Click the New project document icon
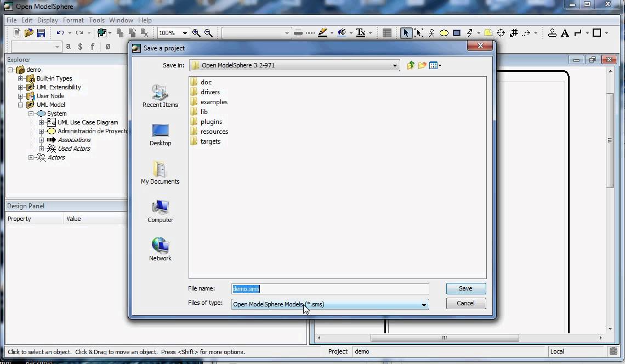 tap(17, 33)
